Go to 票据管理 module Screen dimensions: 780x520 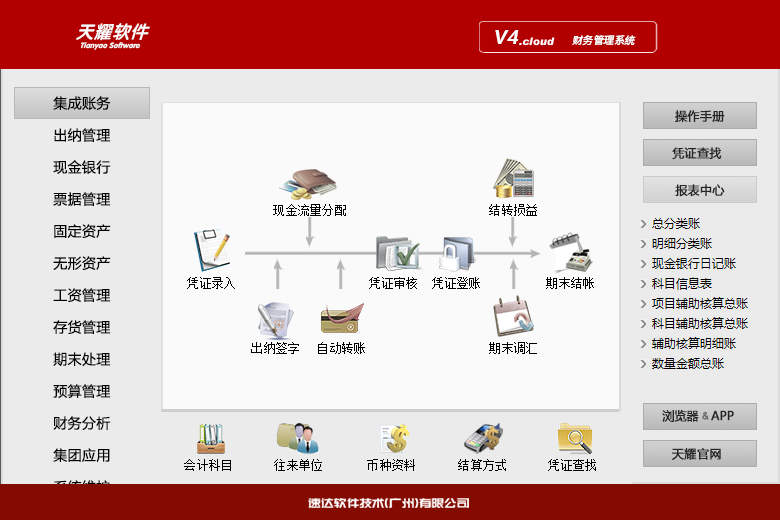pyautogui.click(x=82, y=199)
